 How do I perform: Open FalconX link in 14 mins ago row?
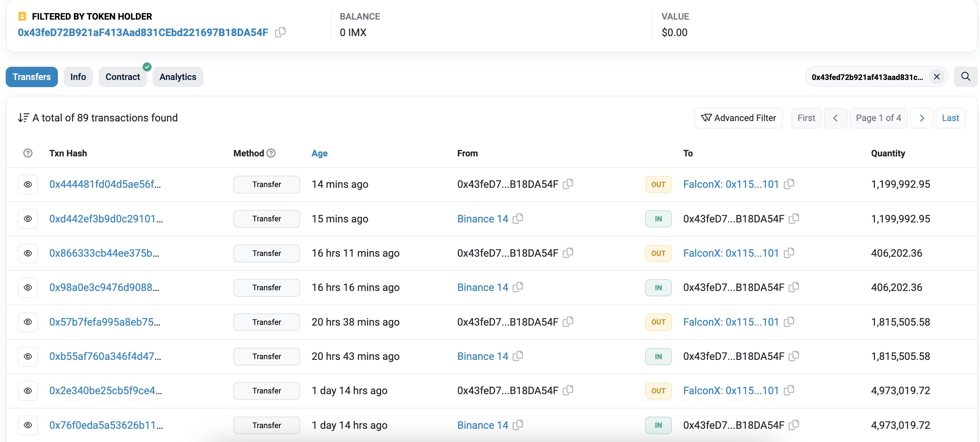coord(731,184)
